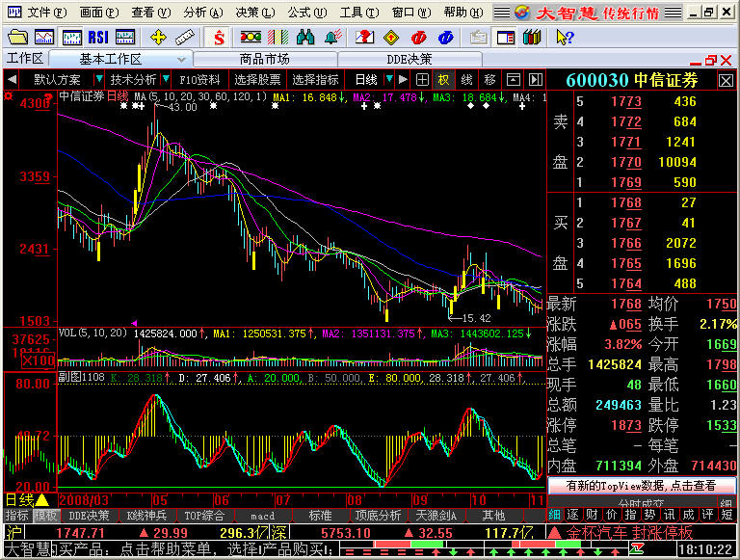Open the 分析(A) menu
This screenshot has height=560, width=740.
[202, 13]
